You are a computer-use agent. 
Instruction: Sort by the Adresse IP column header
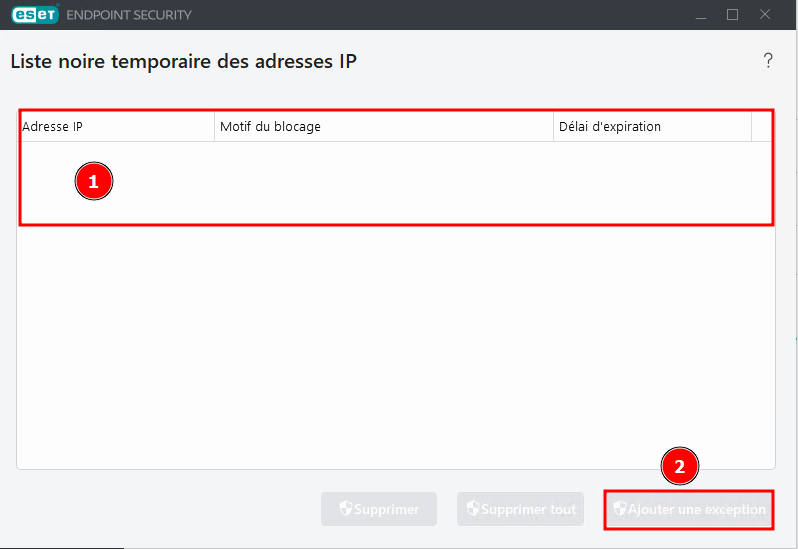(117, 127)
